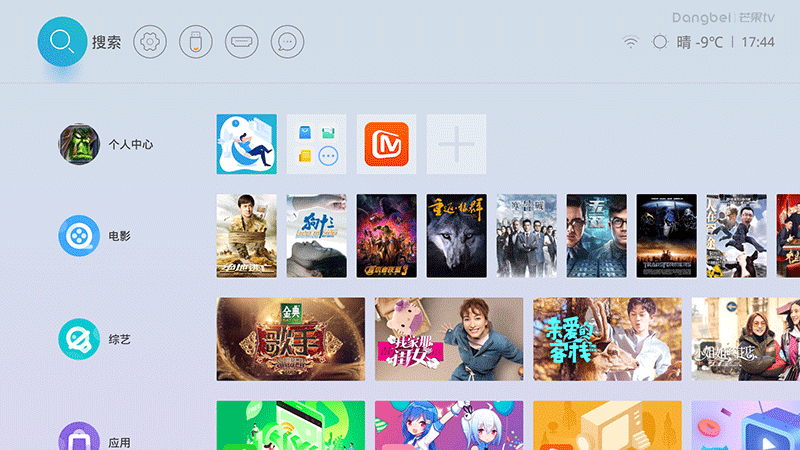800x450 pixels.
Task: Click the 应用 label
Action: click(x=119, y=442)
